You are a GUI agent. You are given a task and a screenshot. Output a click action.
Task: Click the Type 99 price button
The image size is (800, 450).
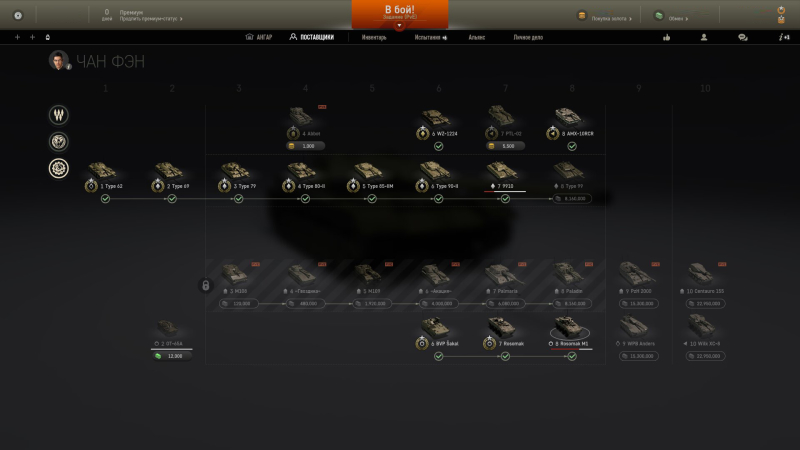click(x=571, y=198)
